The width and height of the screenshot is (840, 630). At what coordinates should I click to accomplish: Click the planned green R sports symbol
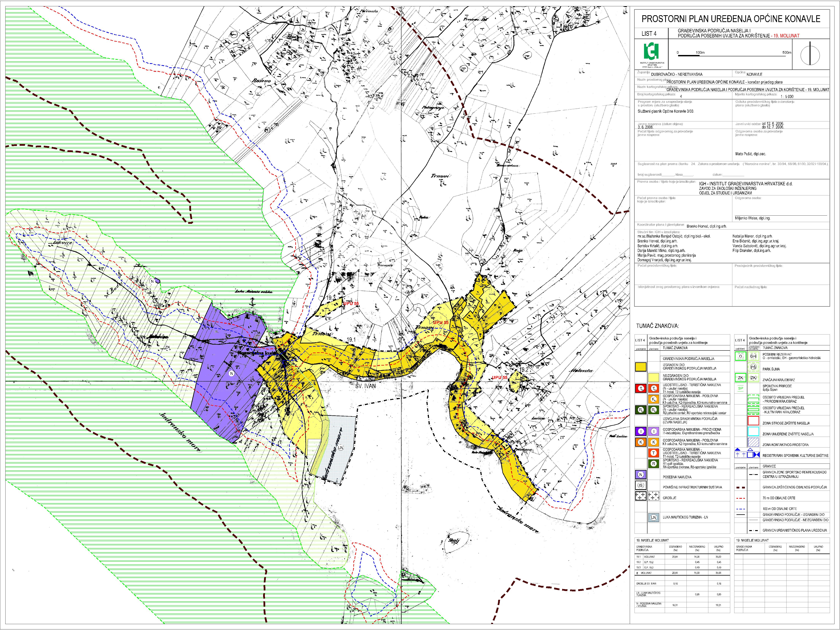click(654, 464)
